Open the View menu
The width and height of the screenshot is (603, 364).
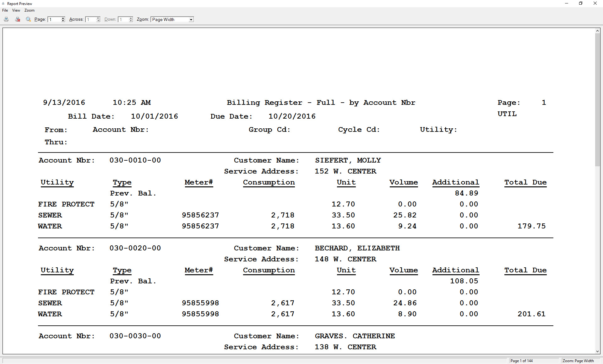coord(16,10)
